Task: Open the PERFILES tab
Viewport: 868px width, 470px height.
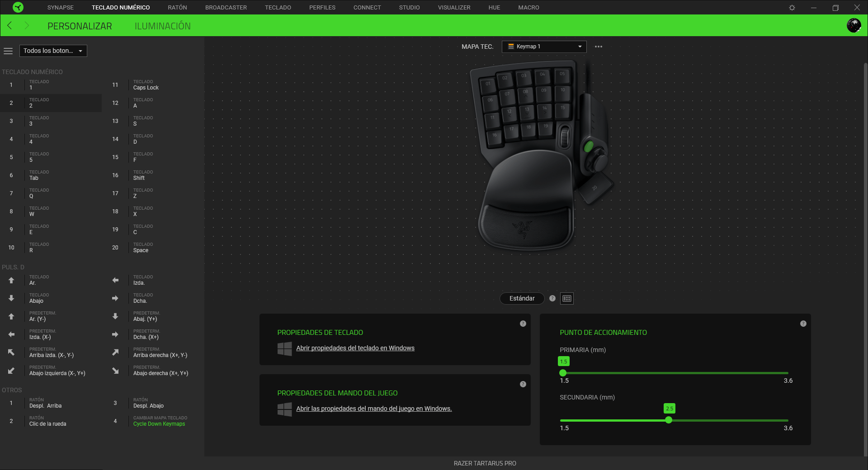Action: click(x=322, y=8)
